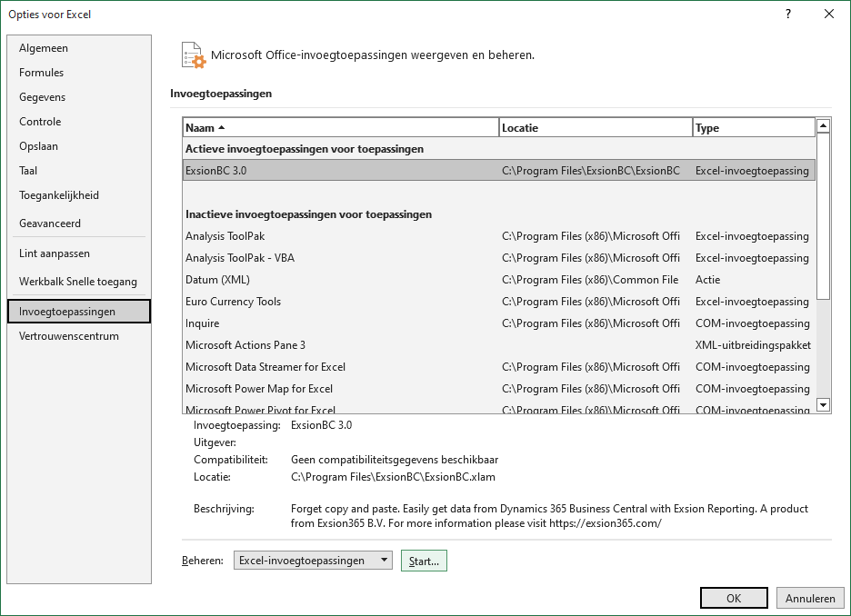Click the Actie type cell
Image resolution: width=851 pixels, height=616 pixels.
(707, 280)
